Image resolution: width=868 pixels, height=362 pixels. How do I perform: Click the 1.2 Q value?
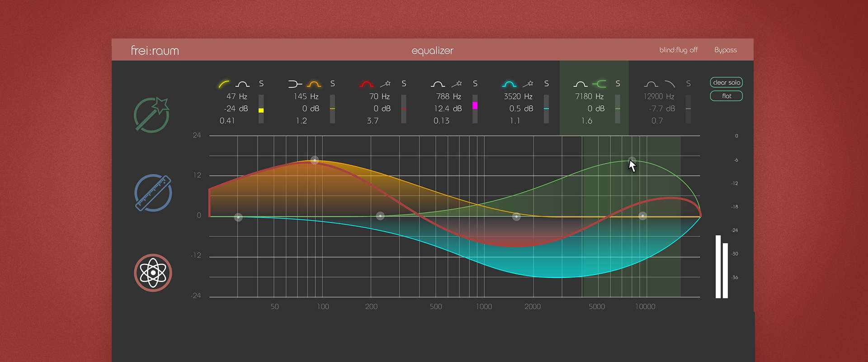coord(302,121)
